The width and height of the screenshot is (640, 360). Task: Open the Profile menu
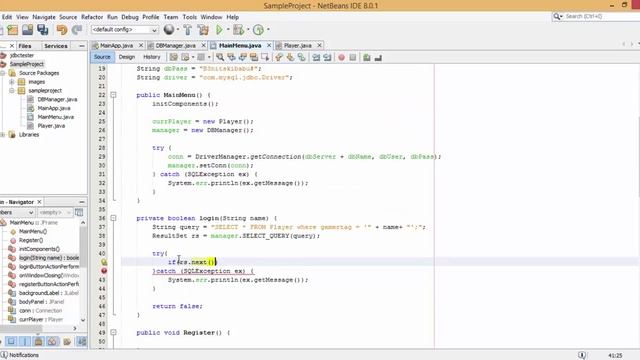click(151, 17)
